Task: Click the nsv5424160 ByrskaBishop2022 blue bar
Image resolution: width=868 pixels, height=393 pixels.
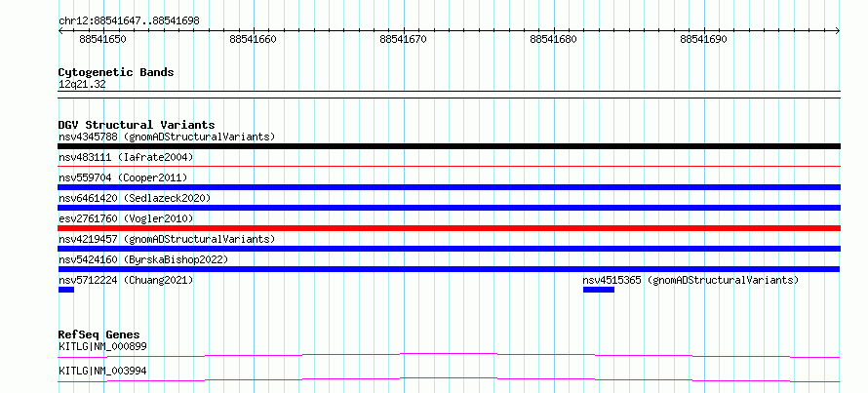Action: point(449,269)
